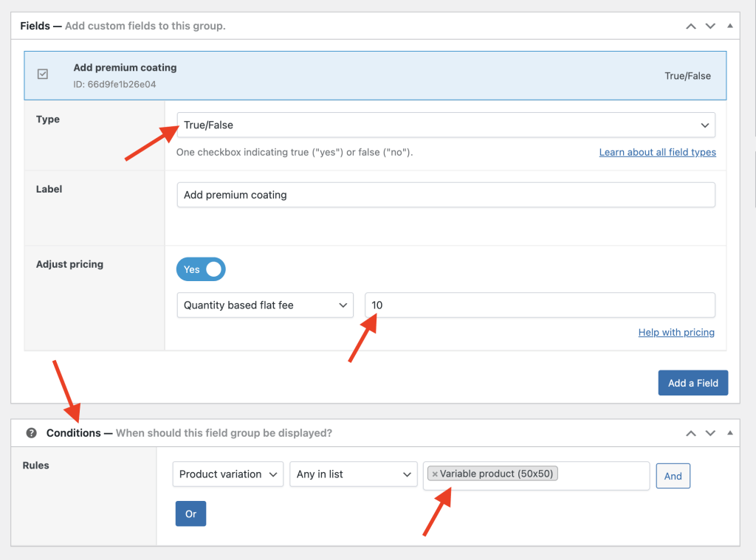Open the Help with pricing link

coord(676,332)
